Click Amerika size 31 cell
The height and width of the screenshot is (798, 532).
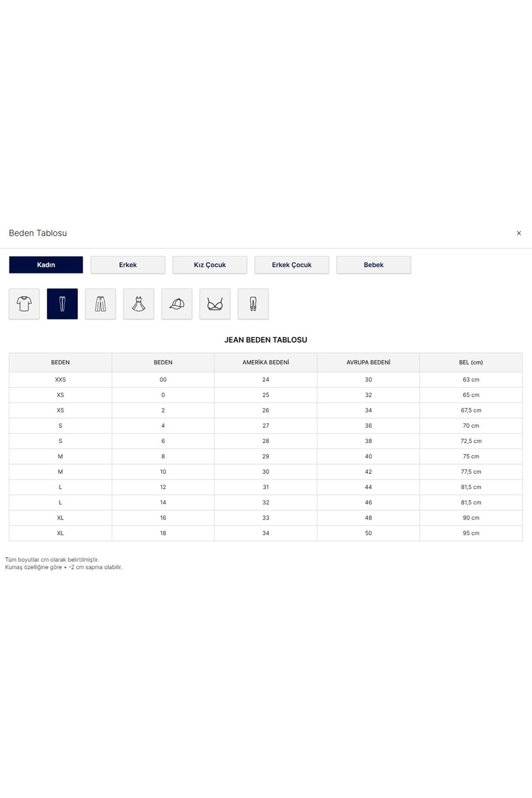click(x=266, y=487)
